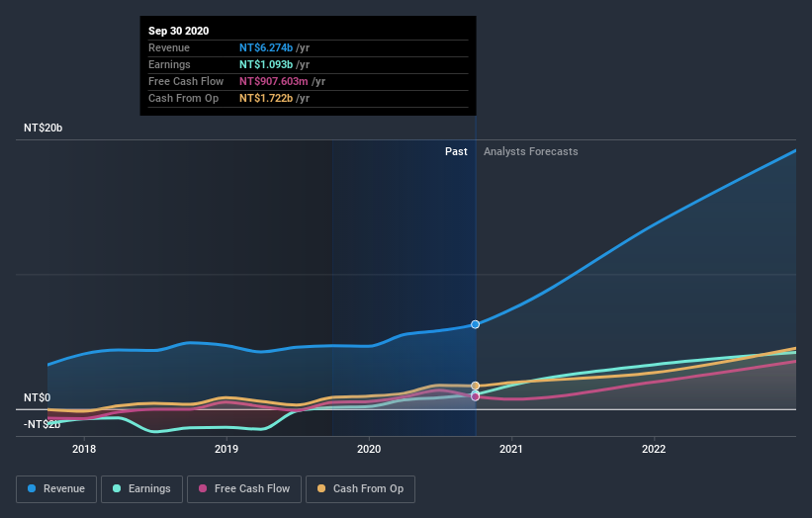Toggle the Revenue legend button
Screen dimensions: 812x518
56,489
